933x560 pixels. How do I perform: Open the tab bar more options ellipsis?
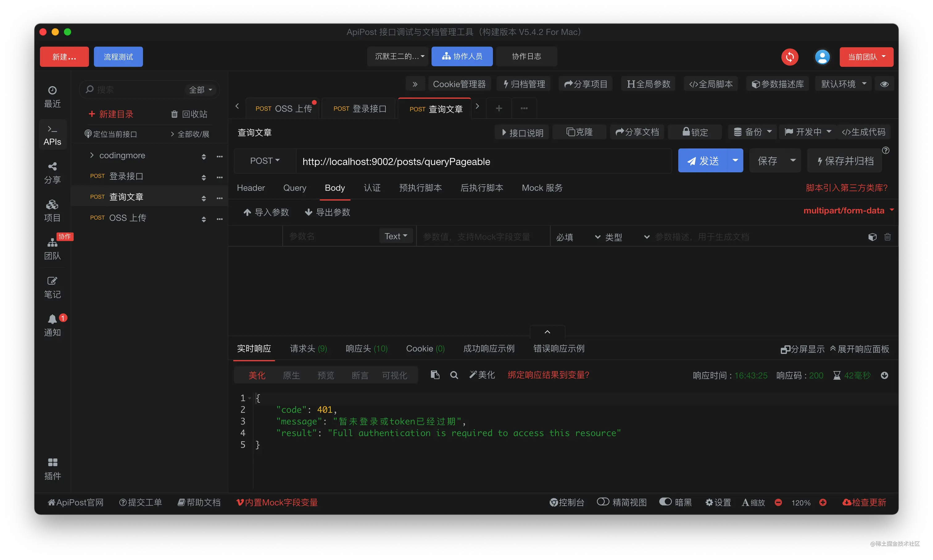(x=524, y=108)
